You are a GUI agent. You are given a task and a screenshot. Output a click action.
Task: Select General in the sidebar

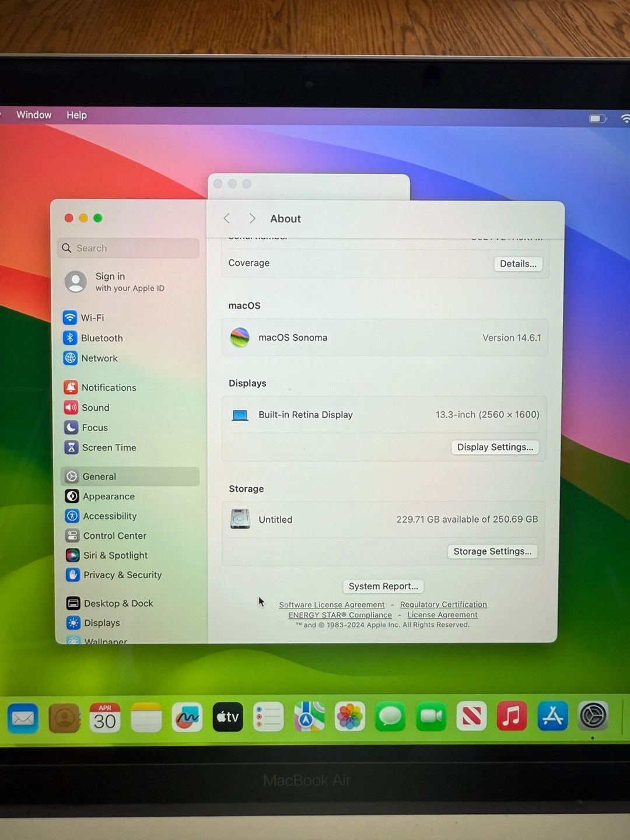pos(130,477)
